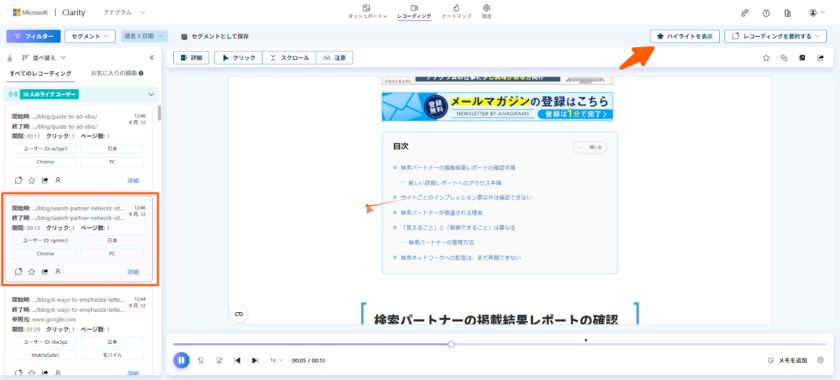
Task: Collapse the recordings sidebar
Action: pos(152,58)
